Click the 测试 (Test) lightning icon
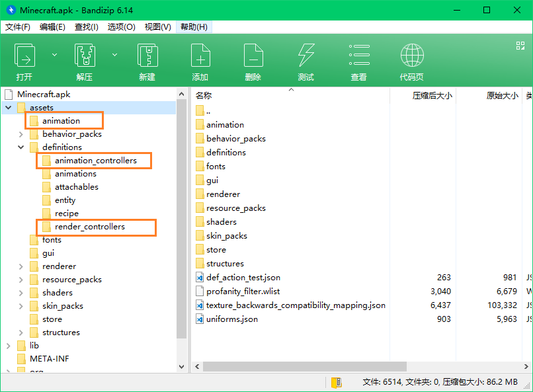533x392 pixels. click(x=306, y=56)
